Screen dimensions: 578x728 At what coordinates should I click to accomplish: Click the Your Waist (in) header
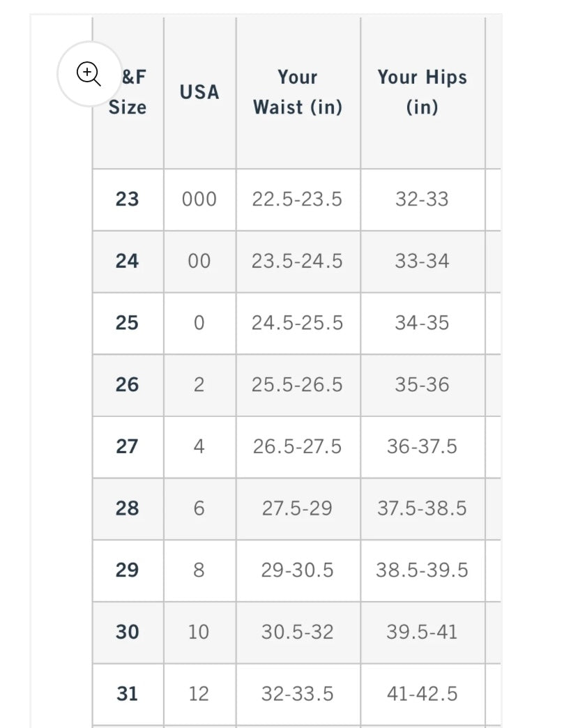click(298, 92)
